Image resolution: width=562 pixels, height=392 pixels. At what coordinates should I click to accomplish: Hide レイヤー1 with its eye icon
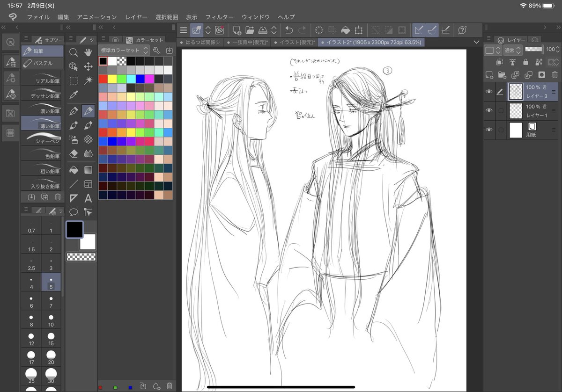click(x=489, y=110)
